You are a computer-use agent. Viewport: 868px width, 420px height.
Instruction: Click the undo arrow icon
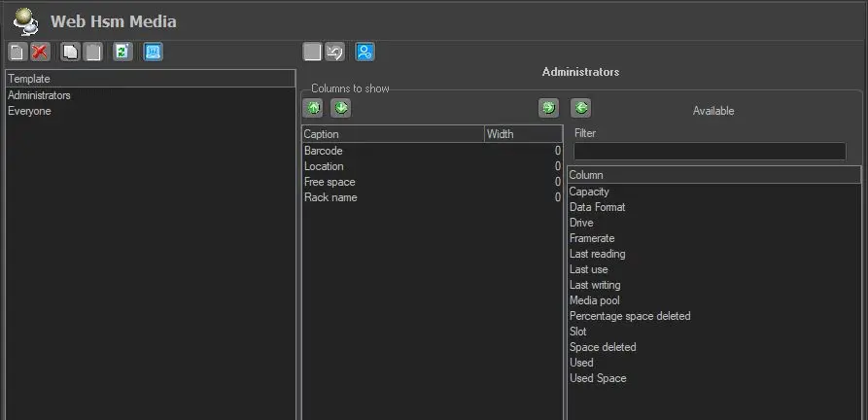(x=335, y=52)
